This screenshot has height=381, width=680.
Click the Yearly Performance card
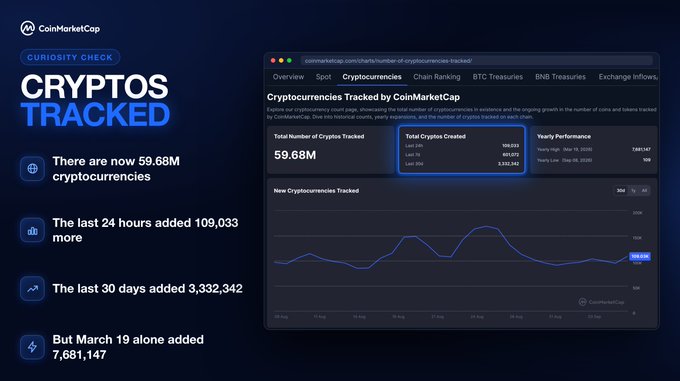coord(593,150)
